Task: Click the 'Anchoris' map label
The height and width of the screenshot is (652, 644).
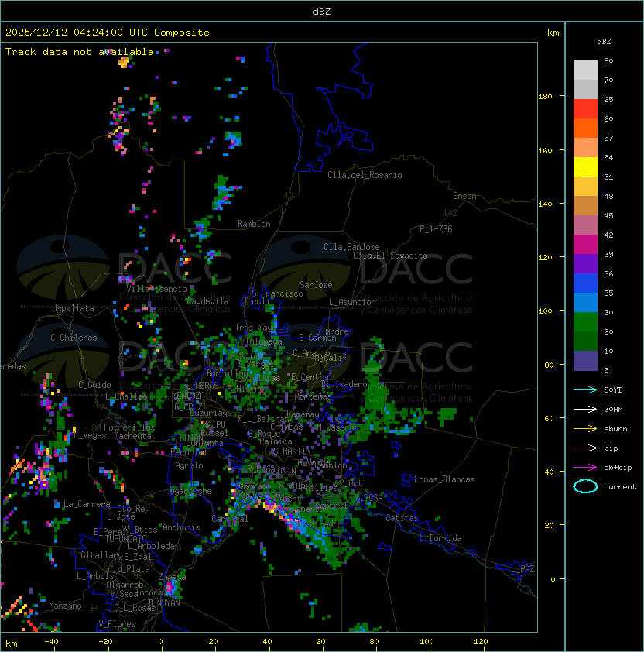Action: [181, 527]
